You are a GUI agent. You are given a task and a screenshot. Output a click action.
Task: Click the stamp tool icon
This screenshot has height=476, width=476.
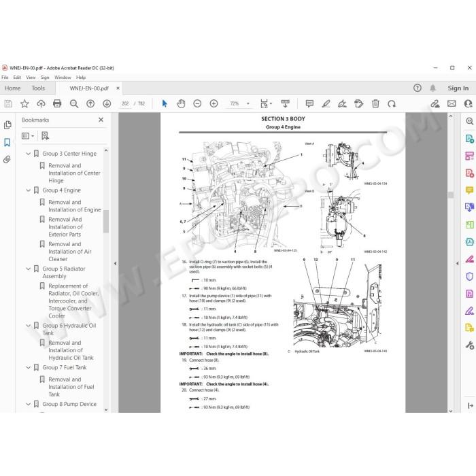(359, 104)
